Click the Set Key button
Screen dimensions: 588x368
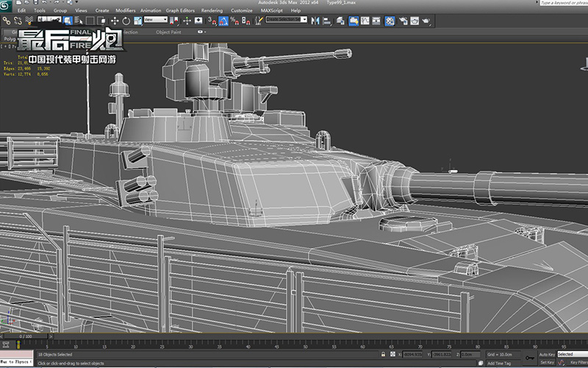tap(546, 362)
